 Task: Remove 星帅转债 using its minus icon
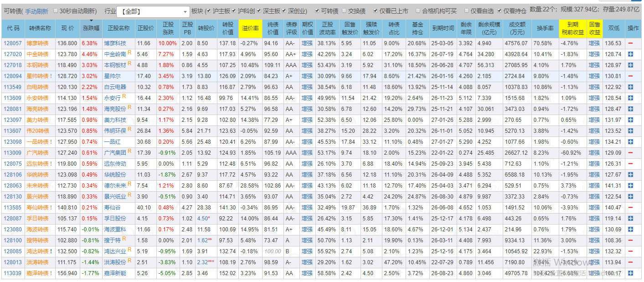click(631, 76)
